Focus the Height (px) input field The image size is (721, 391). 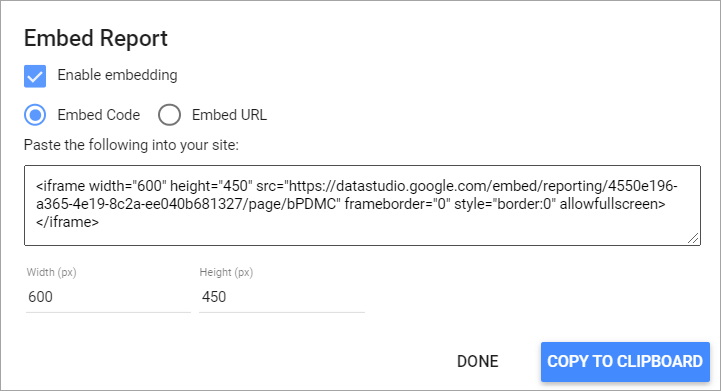282,297
